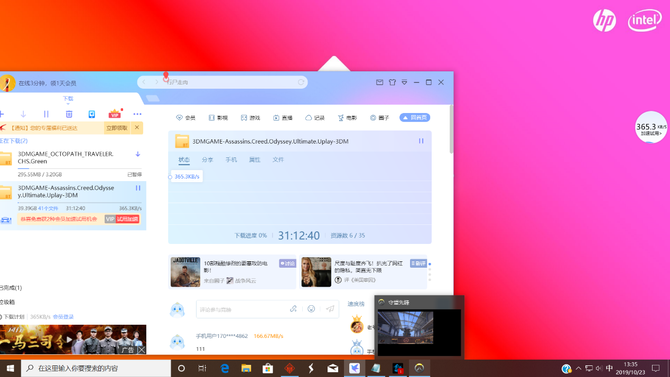Open the skin shirt icon in title bar
Image resolution: width=670 pixels, height=377 pixels.
392,82
